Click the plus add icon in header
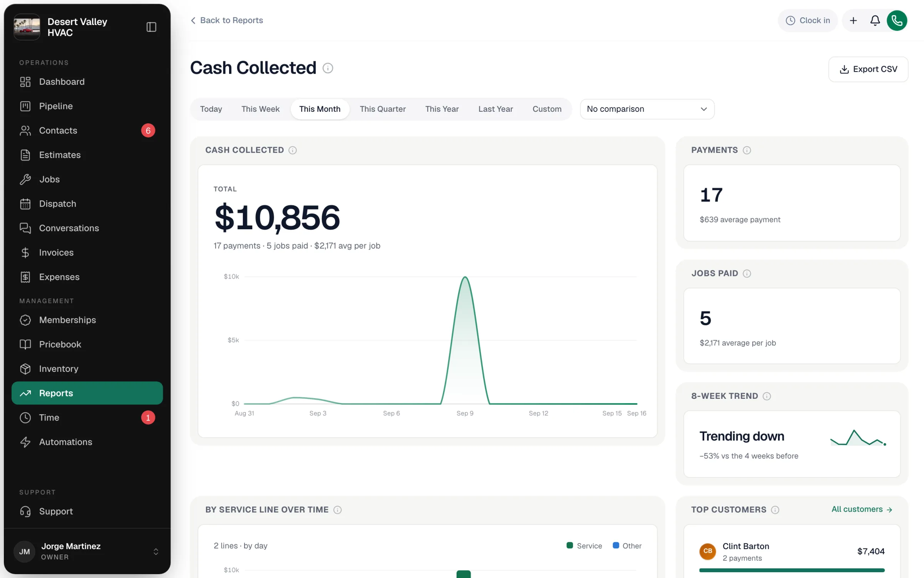The height and width of the screenshot is (578, 924). (x=853, y=20)
